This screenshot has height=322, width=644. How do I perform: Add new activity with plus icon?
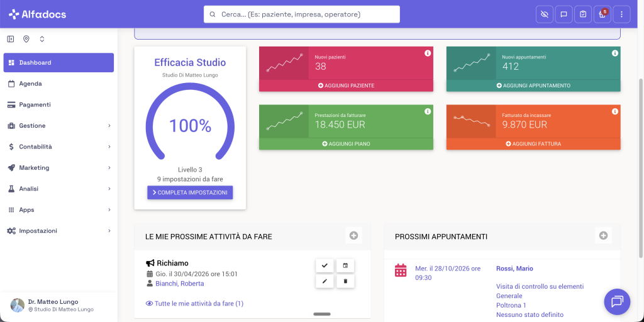click(353, 235)
